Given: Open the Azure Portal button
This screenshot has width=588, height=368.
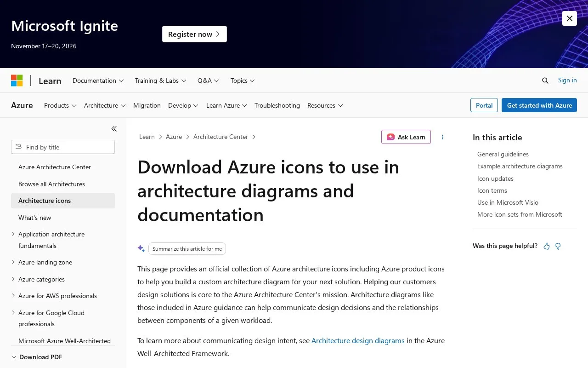Looking at the screenshot, I should [x=484, y=105].
